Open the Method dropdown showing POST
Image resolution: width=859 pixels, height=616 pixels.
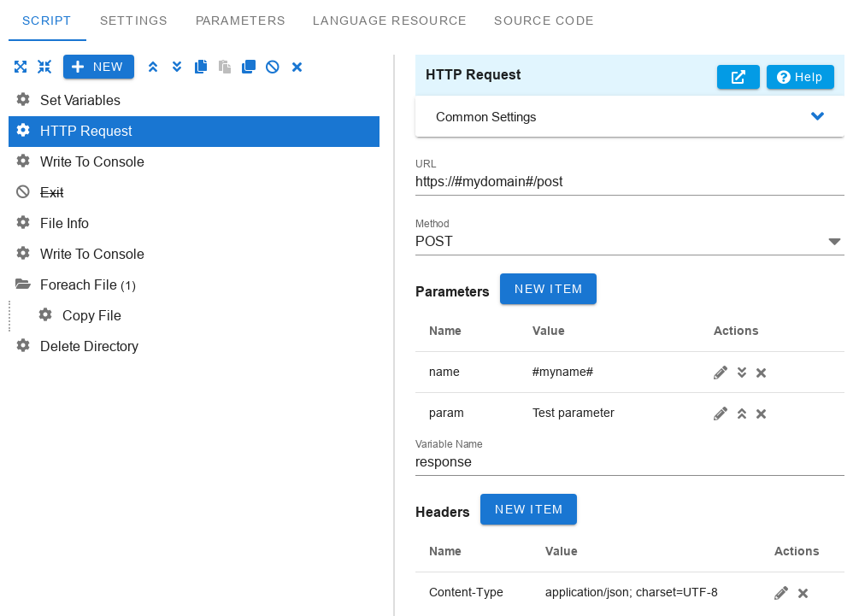pyautogui.click(x=629, y=241)
